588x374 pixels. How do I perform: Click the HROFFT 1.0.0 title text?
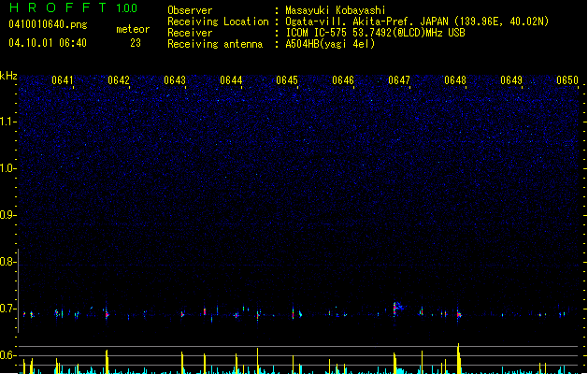(73, 7)
